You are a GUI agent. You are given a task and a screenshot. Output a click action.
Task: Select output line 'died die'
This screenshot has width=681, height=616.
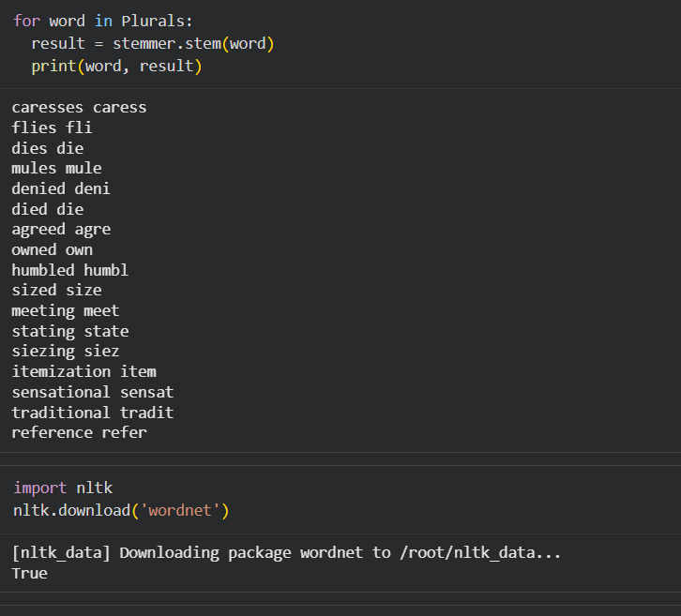tap(47, 209)
